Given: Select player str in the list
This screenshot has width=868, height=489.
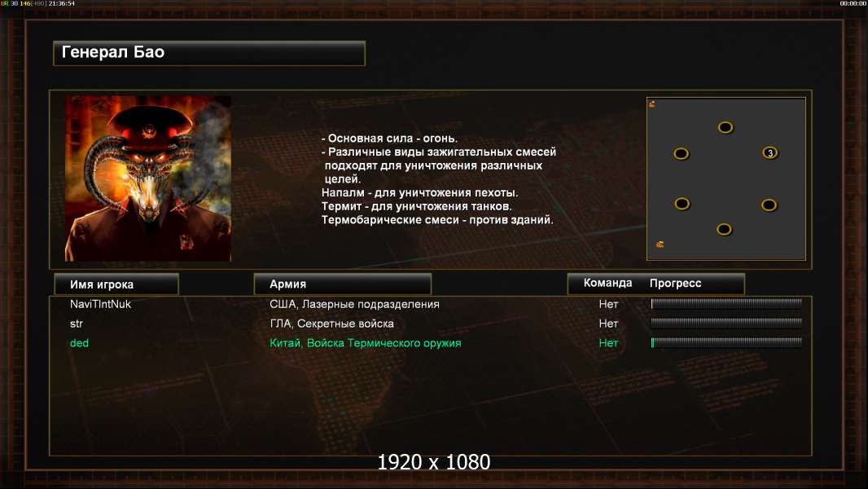Looking at the screenshot, I should 77,324.
